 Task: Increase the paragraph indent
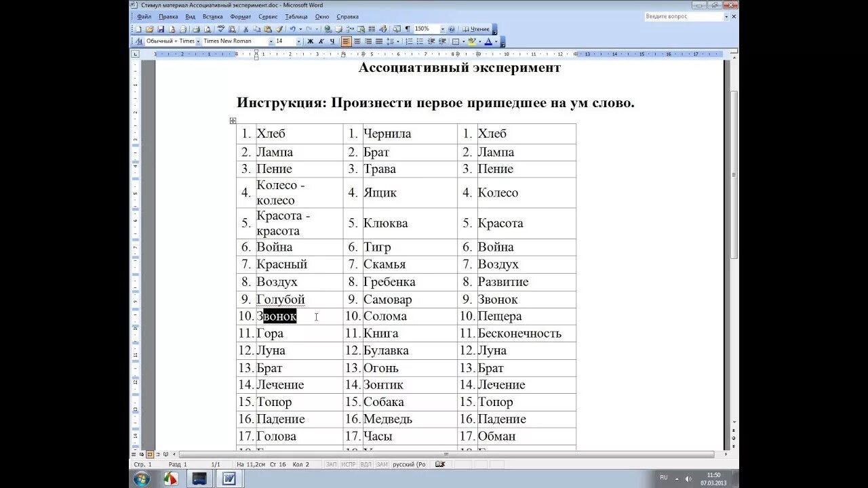coord(441,41)
